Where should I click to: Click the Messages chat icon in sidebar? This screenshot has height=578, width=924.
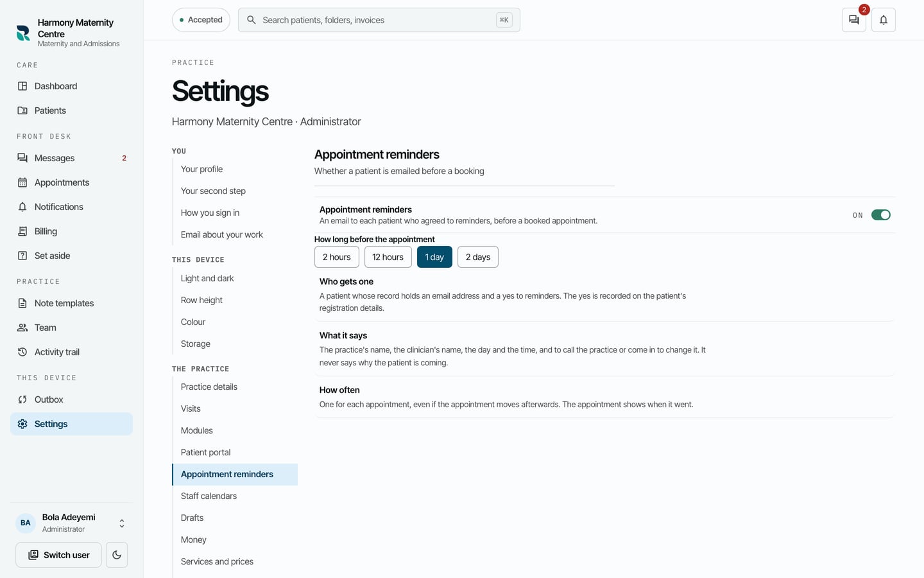(x=22, y=158)
